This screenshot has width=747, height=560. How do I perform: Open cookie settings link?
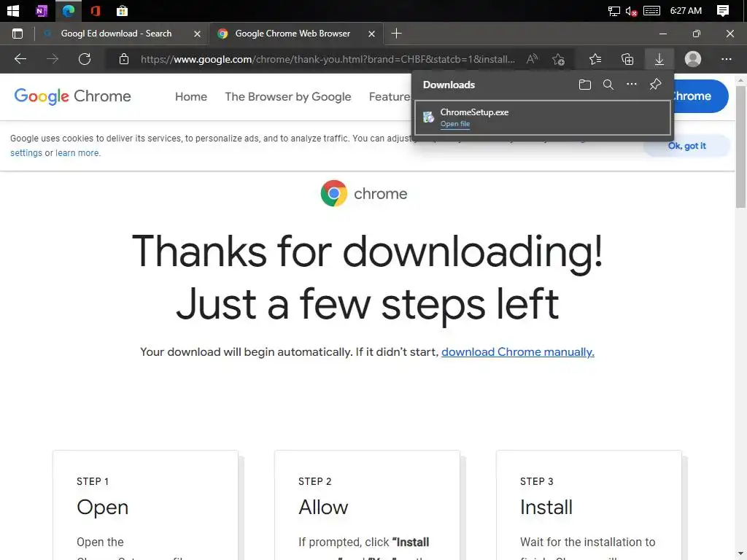[x=26, y=153]
